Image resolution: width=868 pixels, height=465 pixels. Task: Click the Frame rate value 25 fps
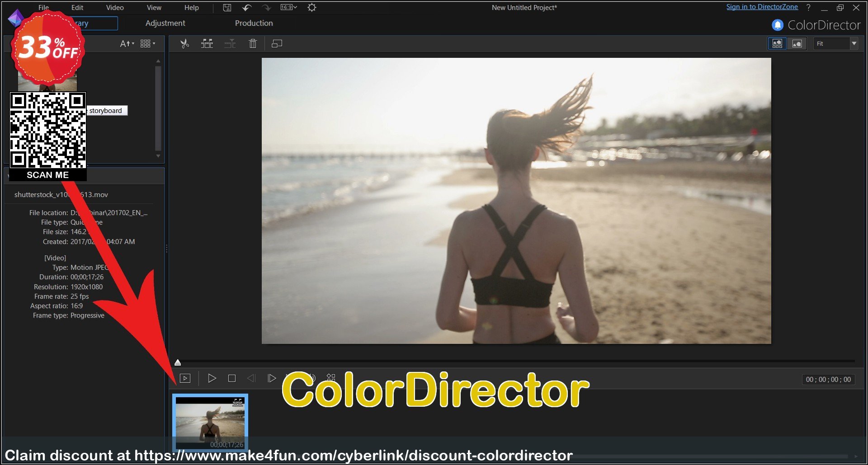click(80, 296)
